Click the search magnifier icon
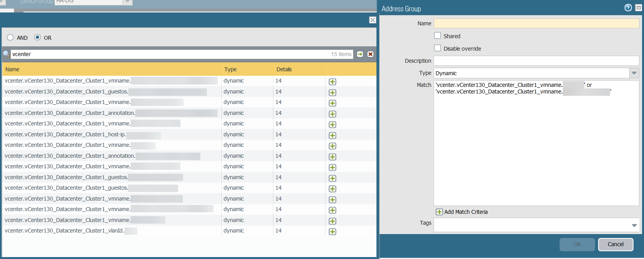The width and height of the screenshot is (644, 259). click(x=6, y=54)
